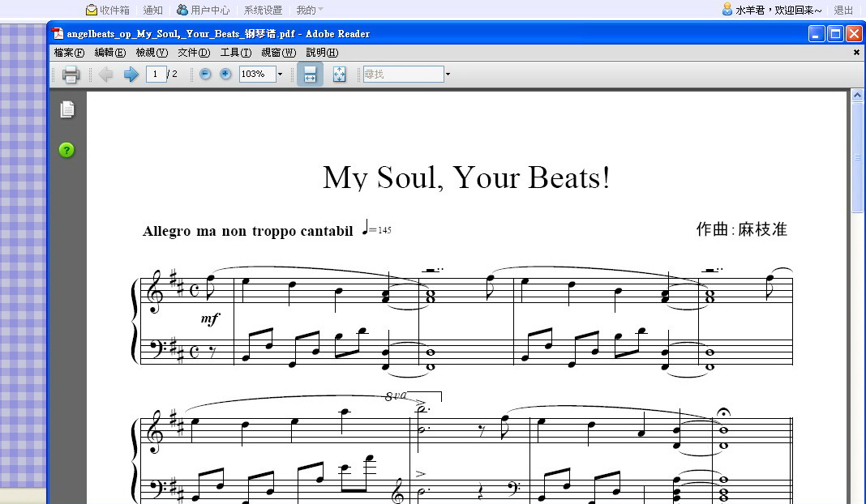866x504 pixels.
Task: Open the Pages panel icon
Action: (x=66, y=109)
